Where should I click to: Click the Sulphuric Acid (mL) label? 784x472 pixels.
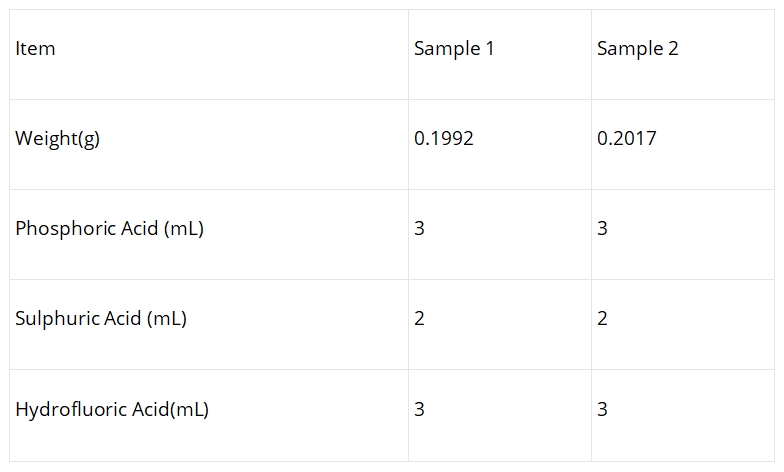(101, 318)
